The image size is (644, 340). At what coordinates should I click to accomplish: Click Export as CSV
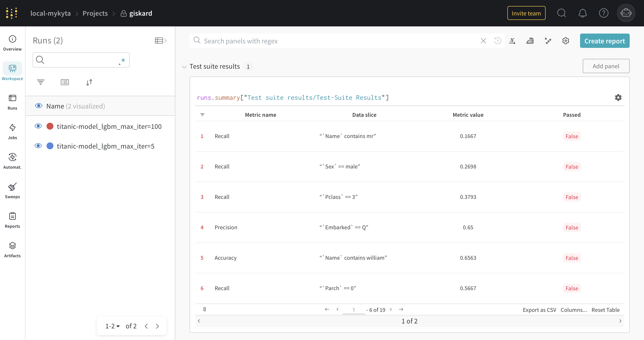point(540,310)
